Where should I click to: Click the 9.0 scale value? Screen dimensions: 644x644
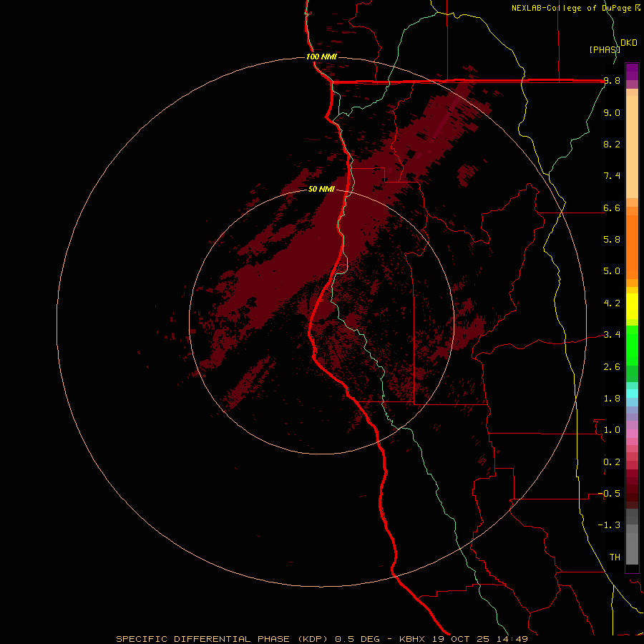(x=612, y=112)
